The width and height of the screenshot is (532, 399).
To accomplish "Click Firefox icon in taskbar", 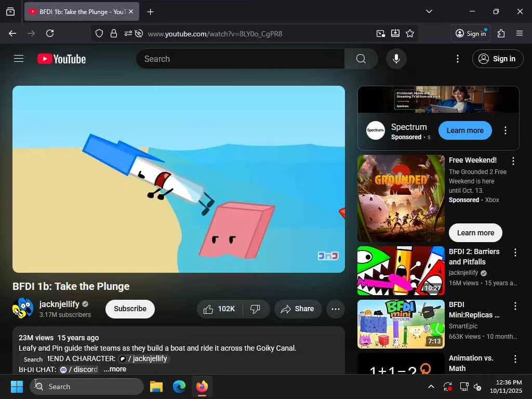I will pyautogui.click(x=202, y=387).
